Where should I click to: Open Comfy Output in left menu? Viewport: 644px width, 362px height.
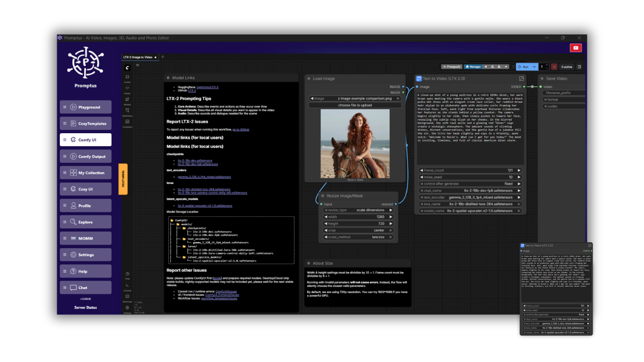click(x=86, y=156)
